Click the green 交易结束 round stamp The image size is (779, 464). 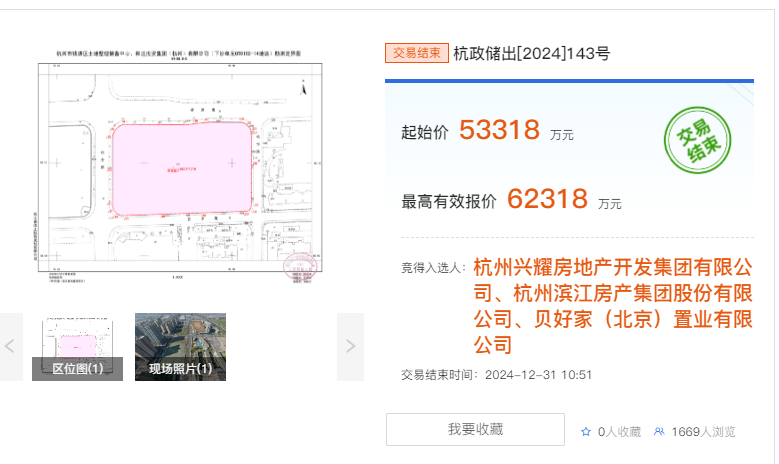click(x=697, y=140)
